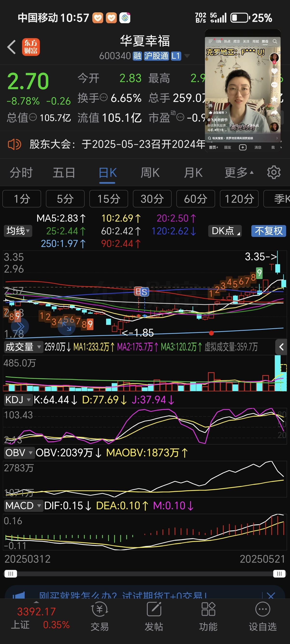Tap the plus button in floating video
Image resolution: width=290 pixels, height=644 pixels.
click(x=242, y=147)
